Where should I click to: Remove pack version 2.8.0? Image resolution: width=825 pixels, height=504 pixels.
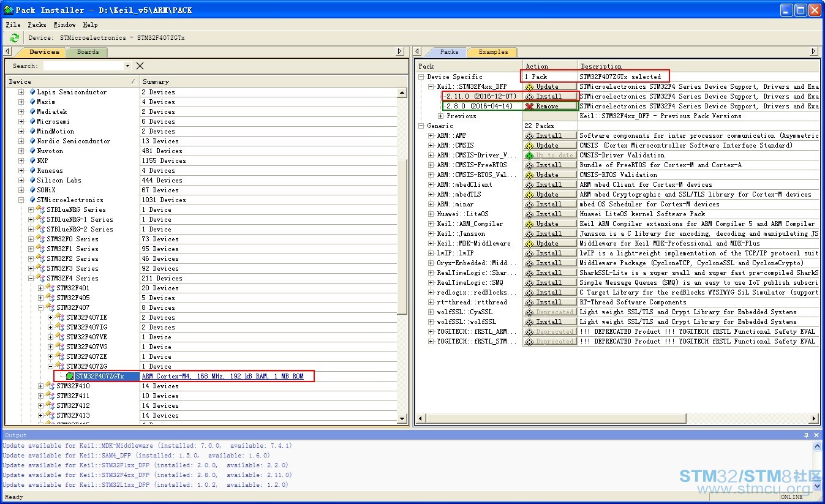point(550,106)
